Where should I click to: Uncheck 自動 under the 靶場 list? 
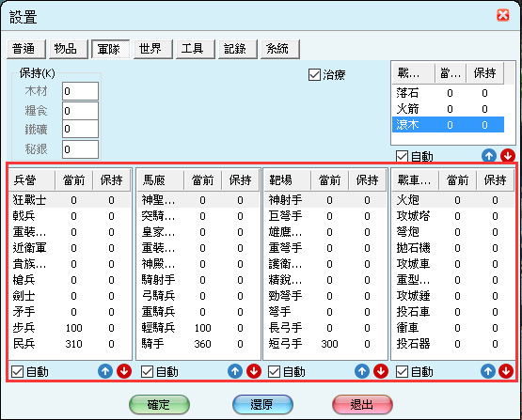274,371
